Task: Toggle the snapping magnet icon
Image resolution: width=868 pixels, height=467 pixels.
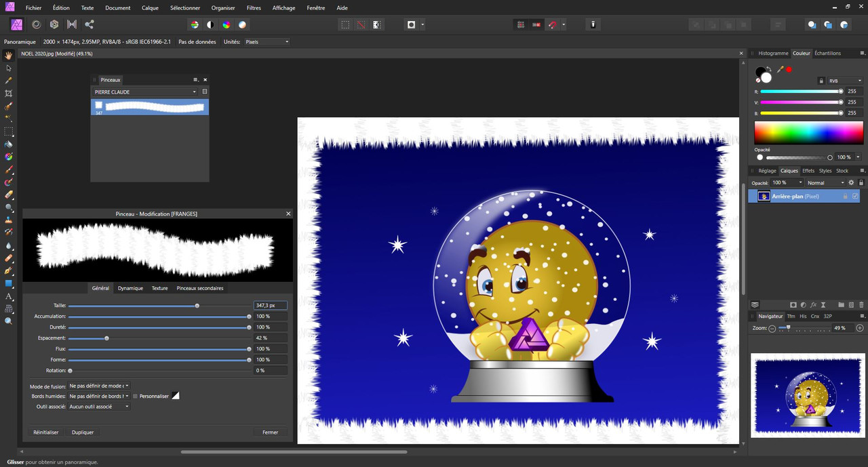Action: tap(553, 24)
